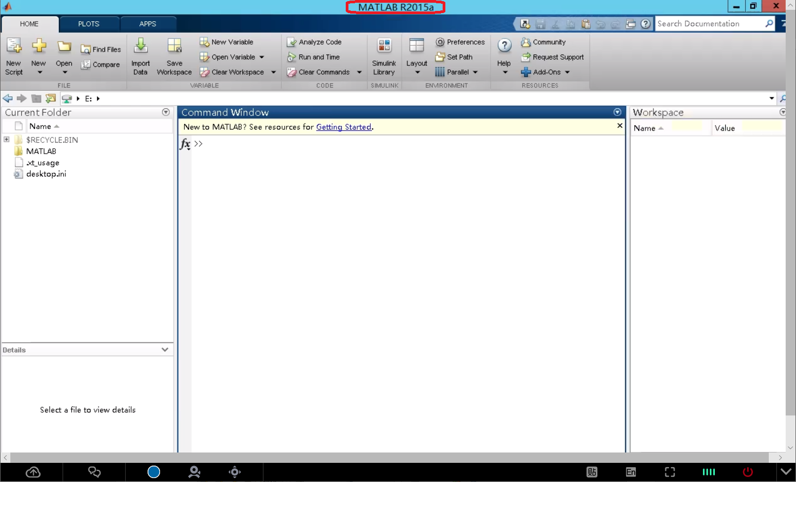The height and width of the screenshot is (532, 796).
Task: Open the Getting Started link
Action: [x=344, y=127]
